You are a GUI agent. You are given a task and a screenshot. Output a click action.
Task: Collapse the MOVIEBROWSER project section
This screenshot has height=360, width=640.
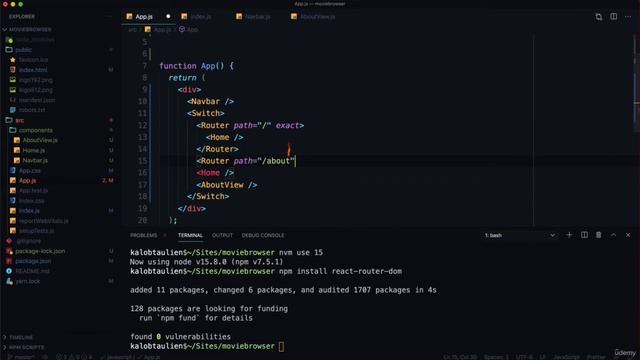tap(31, 30)
